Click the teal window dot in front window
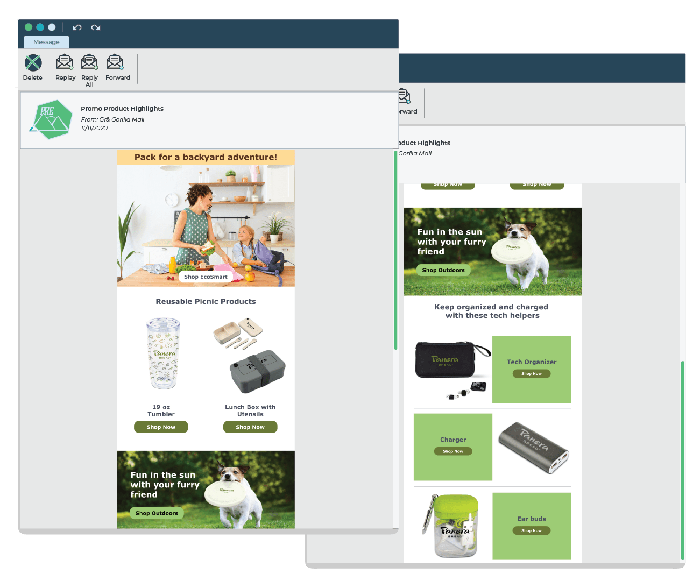700x588 pixels. pos(40,27)
